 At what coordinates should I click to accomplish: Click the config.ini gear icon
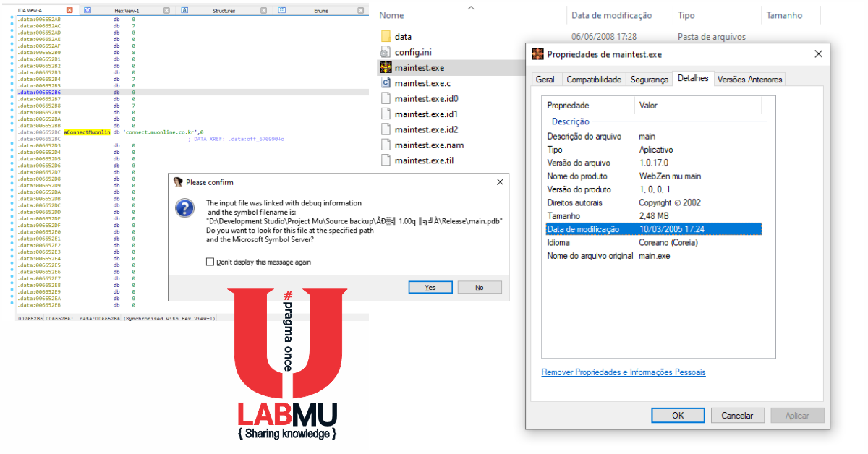pos(386,52)
